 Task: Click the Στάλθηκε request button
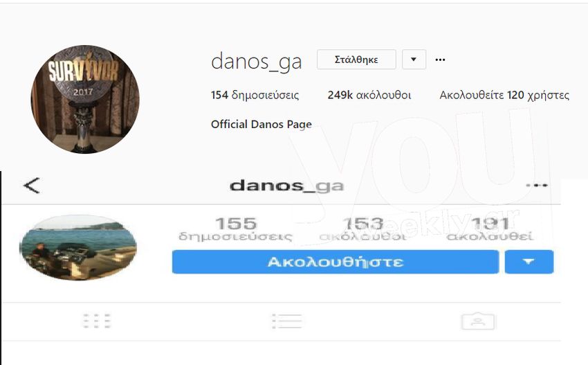(356, 60)
